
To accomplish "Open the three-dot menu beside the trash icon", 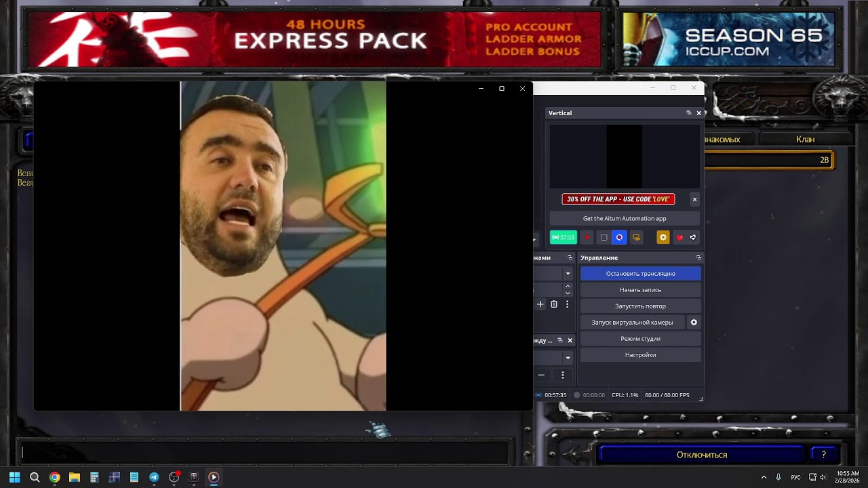I will [x=568, y=304].
